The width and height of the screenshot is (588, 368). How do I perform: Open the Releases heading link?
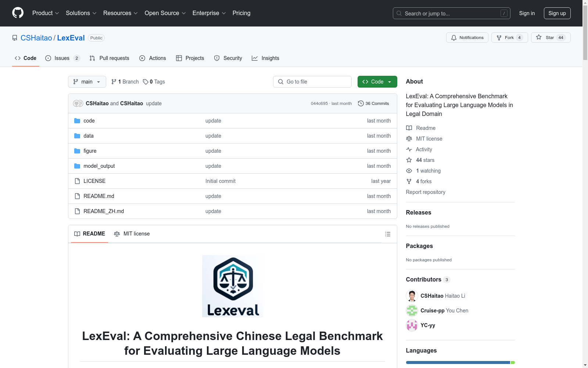[x=419, y=212]
